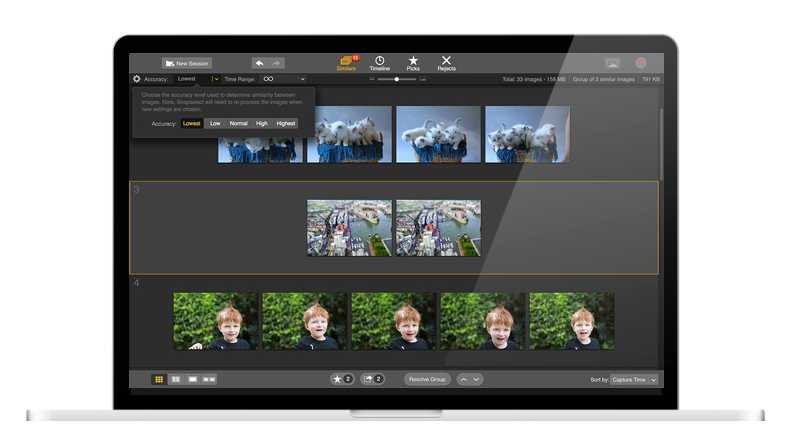This screenshot has width=797, height=444.
Task: Undo with the back arrow button
Action: [260, 63]
